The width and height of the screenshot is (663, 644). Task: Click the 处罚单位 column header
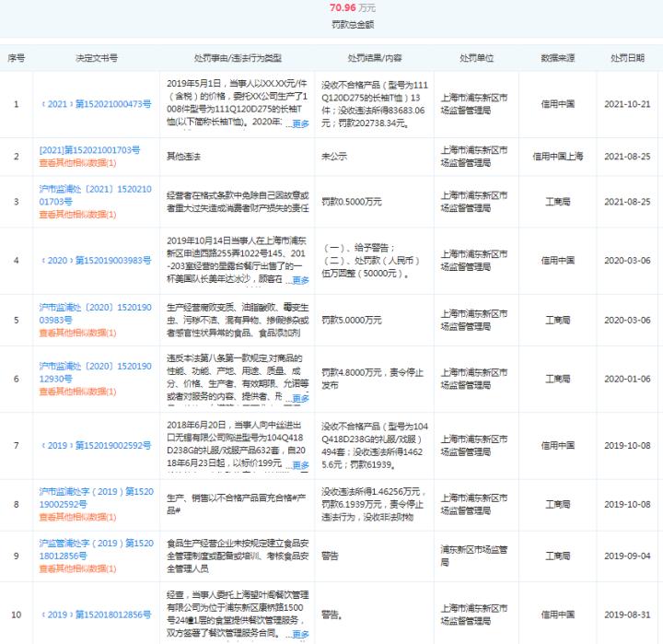[477, 58]
